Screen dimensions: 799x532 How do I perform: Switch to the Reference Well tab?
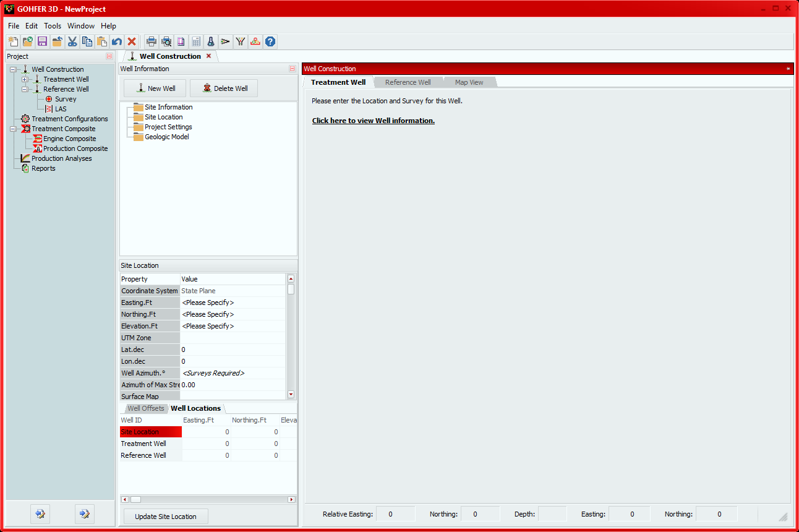pyautogui.click(x=408, y=82)
